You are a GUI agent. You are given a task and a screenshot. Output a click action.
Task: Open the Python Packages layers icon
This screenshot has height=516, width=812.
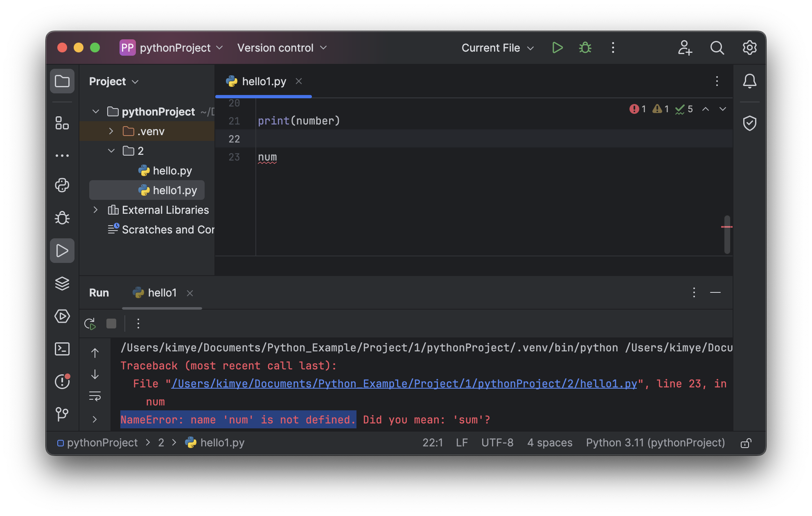pos(62,283)
